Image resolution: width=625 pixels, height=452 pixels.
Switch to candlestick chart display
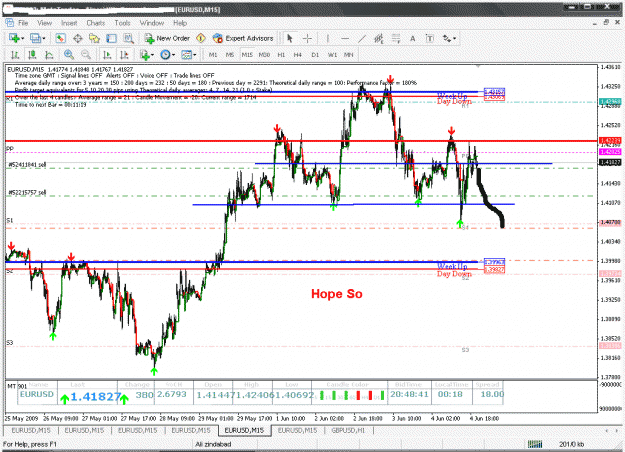[x=32, y=55]
